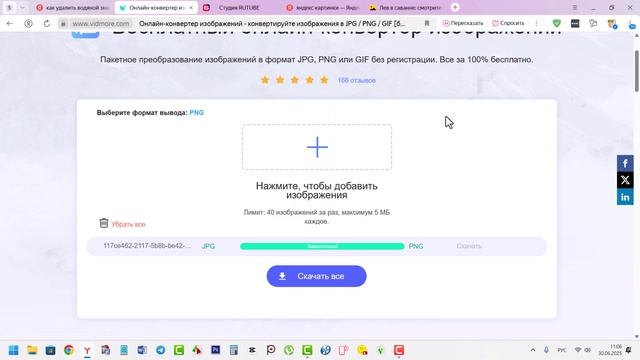Viewport: 640px width, 360px height.
Task: Open the 166 отзывов reviews link
Action: click(x=356, y=80)
